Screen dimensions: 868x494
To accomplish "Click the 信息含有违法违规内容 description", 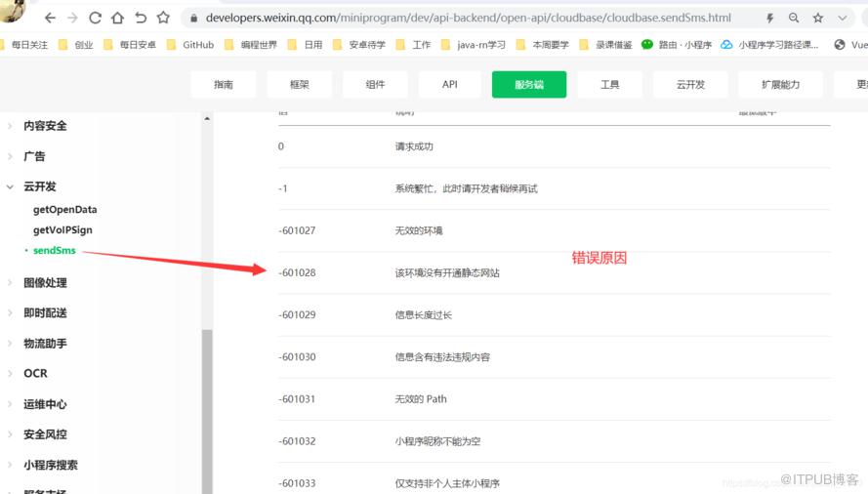I will click(x=442, y=357).
